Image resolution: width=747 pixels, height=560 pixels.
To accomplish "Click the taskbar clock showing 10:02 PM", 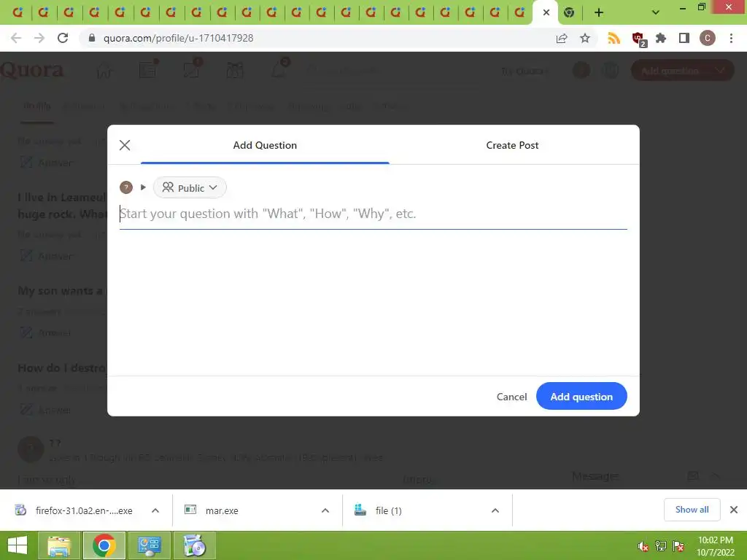I will click(x=715, y=546).
